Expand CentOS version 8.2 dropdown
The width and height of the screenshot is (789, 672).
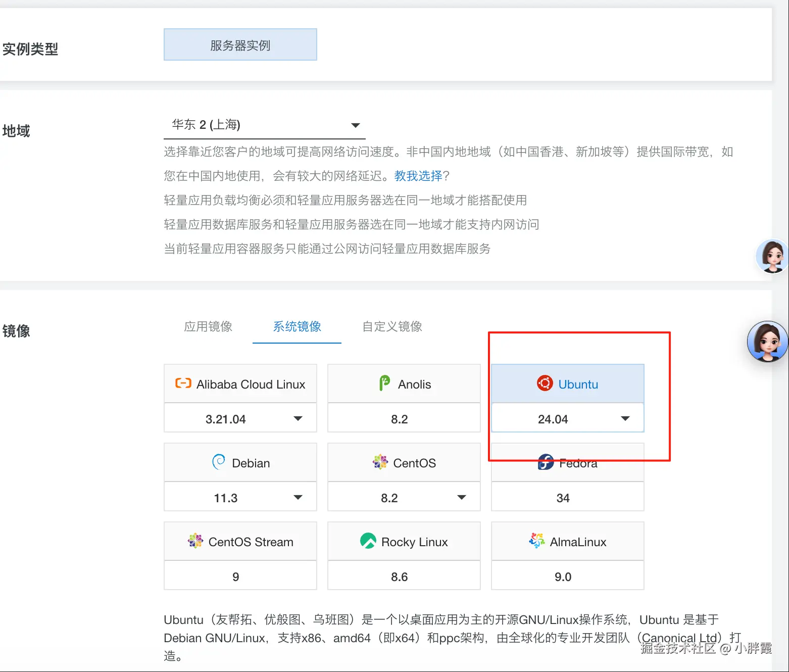click(404, 498)
